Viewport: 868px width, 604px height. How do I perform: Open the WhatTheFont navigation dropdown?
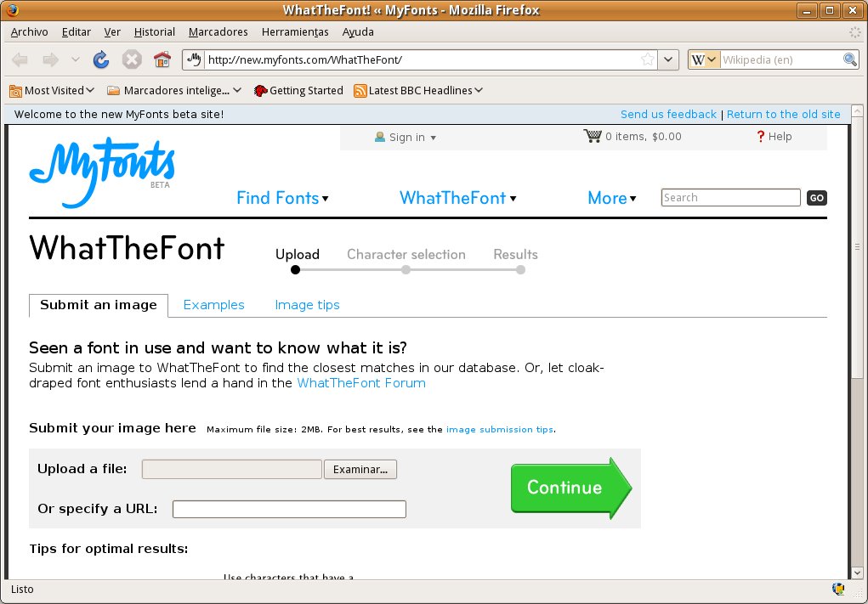[457, 198]
